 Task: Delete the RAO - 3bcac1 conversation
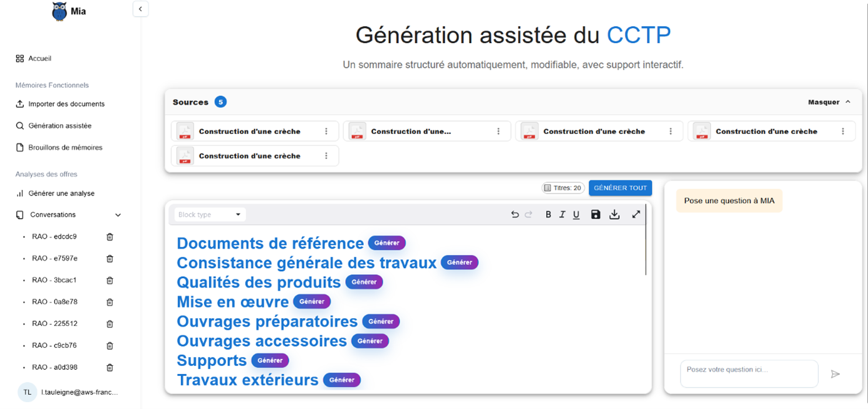tap(110, 280)
